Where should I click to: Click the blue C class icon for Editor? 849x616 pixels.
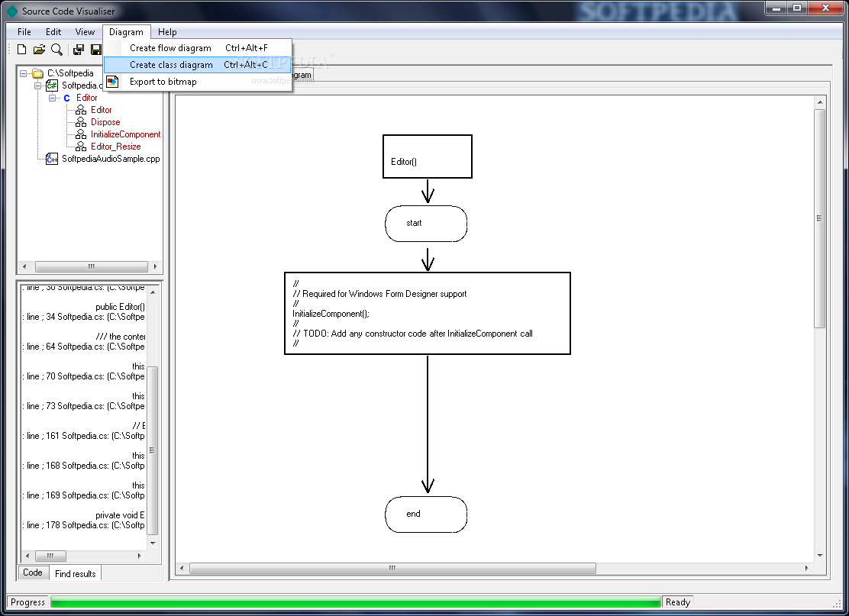tap(66, 98)
